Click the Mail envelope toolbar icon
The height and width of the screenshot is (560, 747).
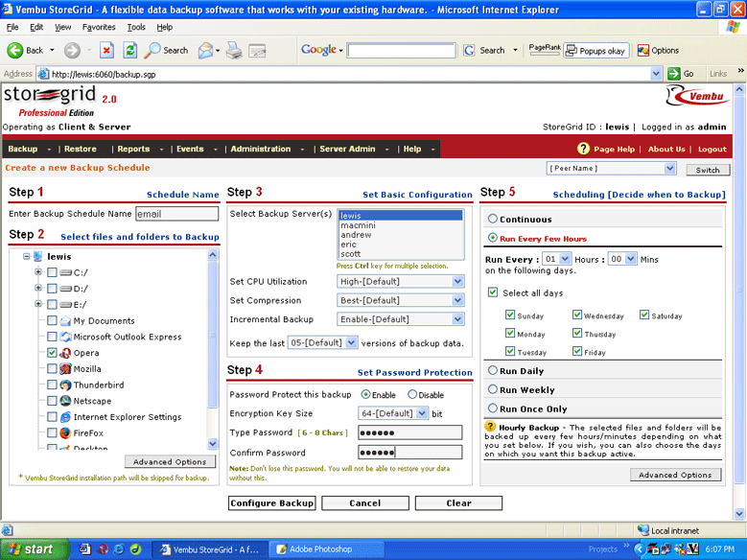[206, 50]
